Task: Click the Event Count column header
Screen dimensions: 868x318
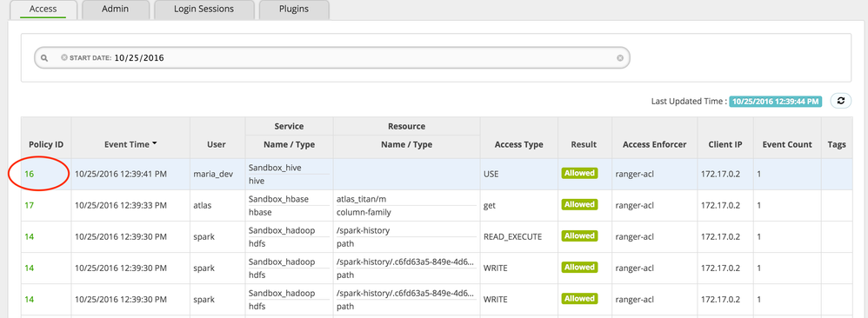Action: pos(786,144)
